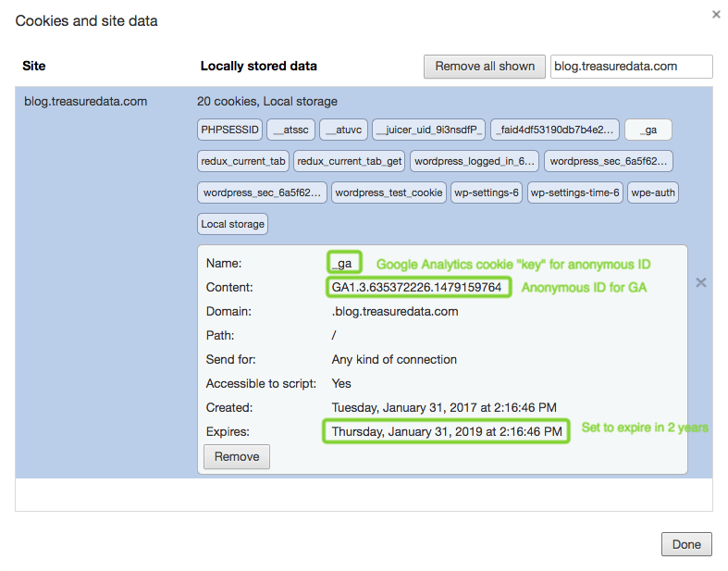Open the redux_current_tab cookie
Viewport: 728px width, 571px height.
[x=243, y=161]
